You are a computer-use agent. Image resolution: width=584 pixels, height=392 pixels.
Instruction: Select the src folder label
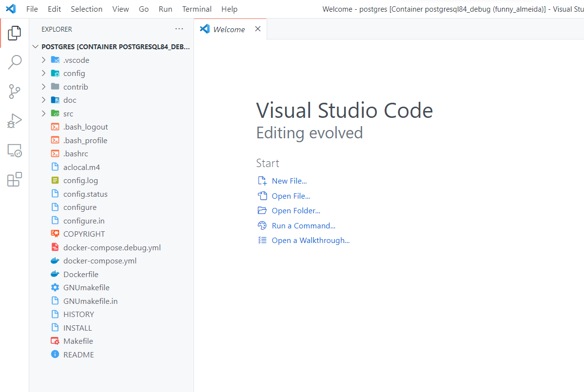[x=68, y=114]
